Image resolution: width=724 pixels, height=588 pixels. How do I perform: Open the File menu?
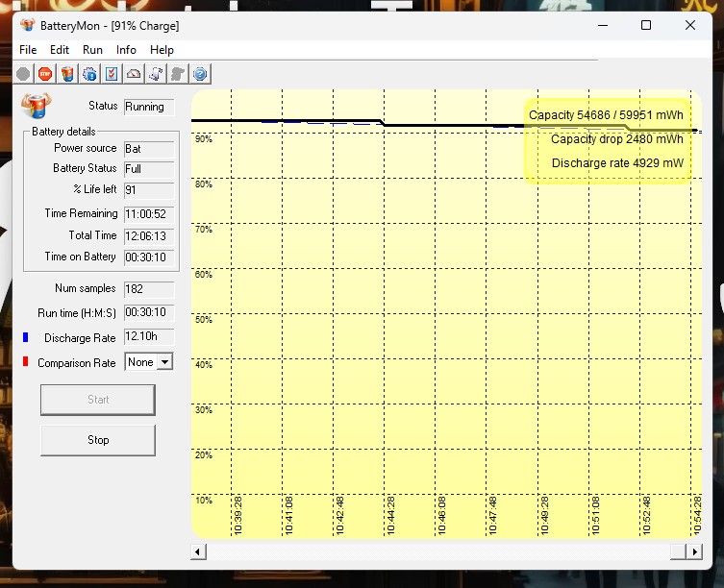point(28,49)
